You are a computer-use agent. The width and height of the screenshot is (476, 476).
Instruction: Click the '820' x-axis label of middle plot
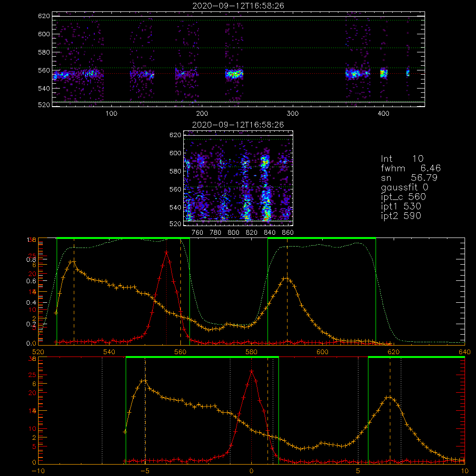pyautogui.click(x=252, y=233)
